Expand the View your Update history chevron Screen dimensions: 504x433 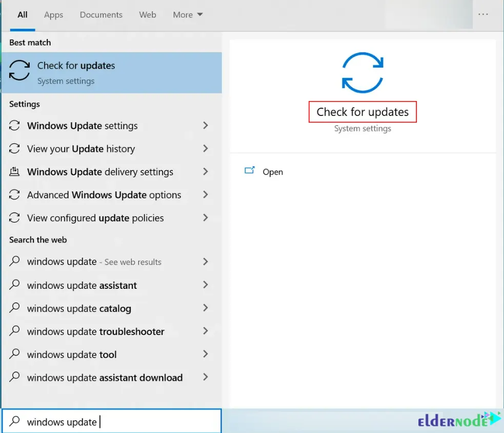(x=206, y=149)
